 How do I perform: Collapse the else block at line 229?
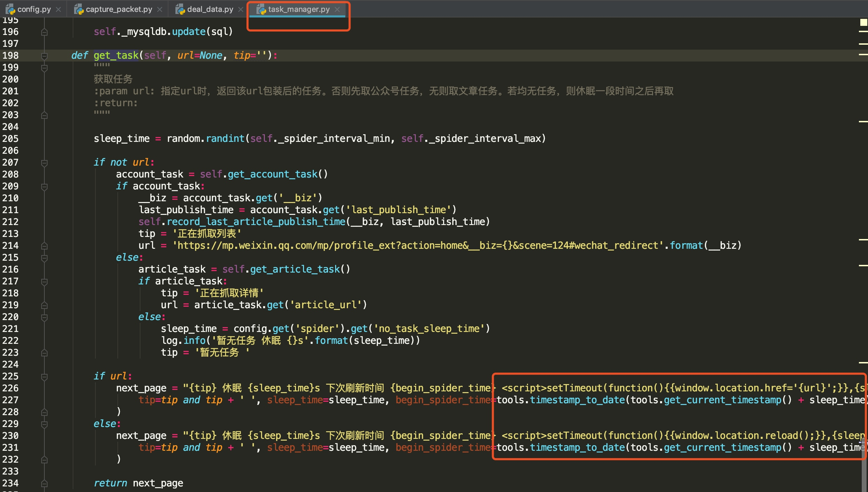coord(44,424)
